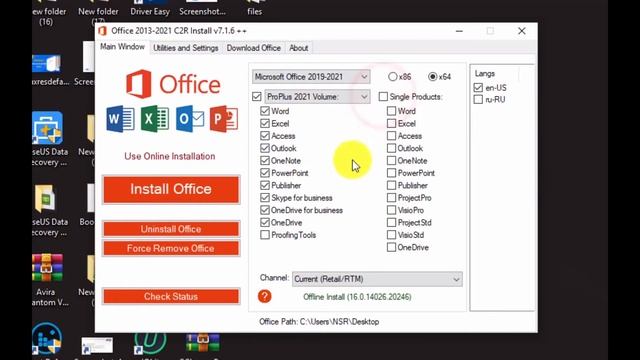
Task: Uncheck PowerPoint in the ProPlus suite list
Action: (x=265, y=173)
